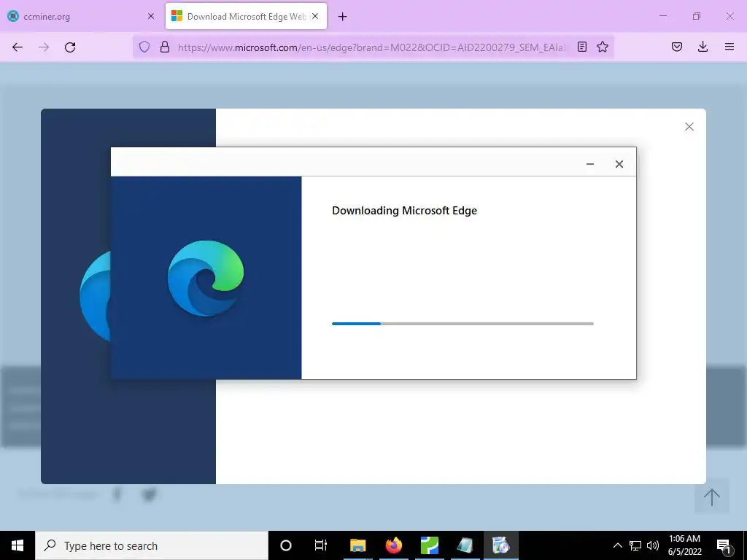
Task: Switch to Firefox on the taskbar
Action: (393, 545)
